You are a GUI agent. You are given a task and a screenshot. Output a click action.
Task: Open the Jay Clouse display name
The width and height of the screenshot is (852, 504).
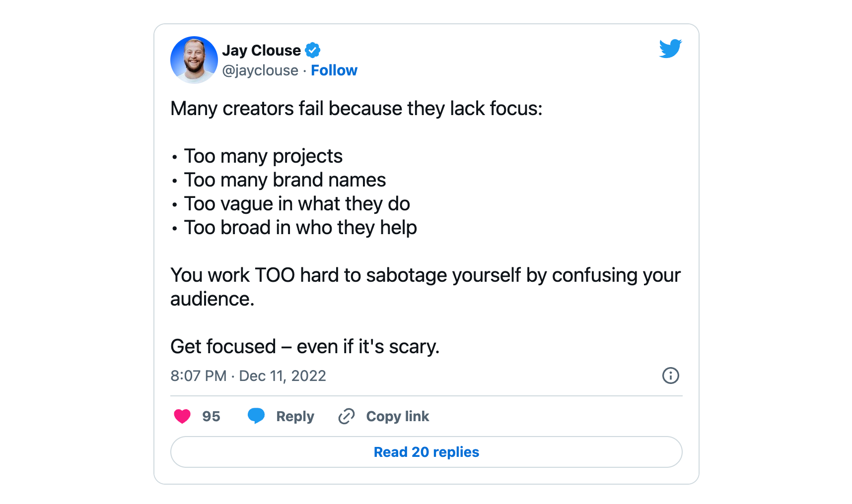[262, 50]
